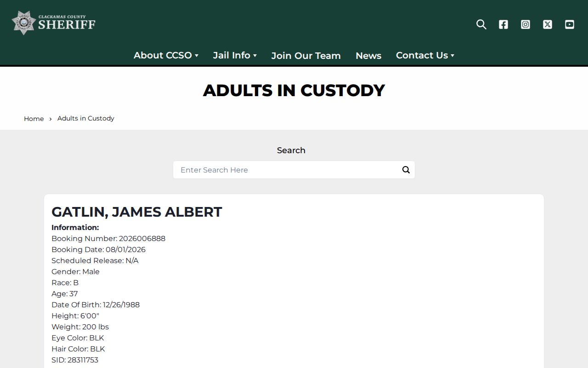Image resolution: width=588 pixels, height=368 pixels.
Task: Open the X (Twitter) icon link
Action: pyautogui.click(x=548, y=24)
